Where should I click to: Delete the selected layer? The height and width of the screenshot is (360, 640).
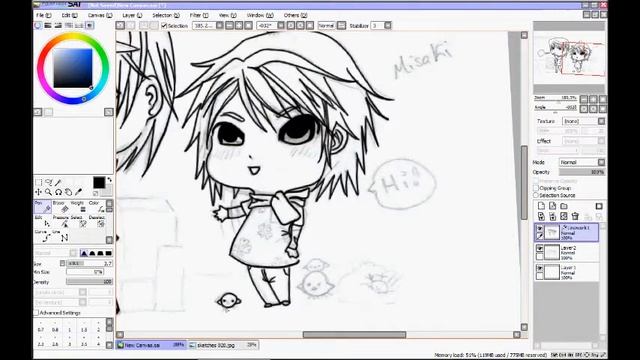(575, 216)
